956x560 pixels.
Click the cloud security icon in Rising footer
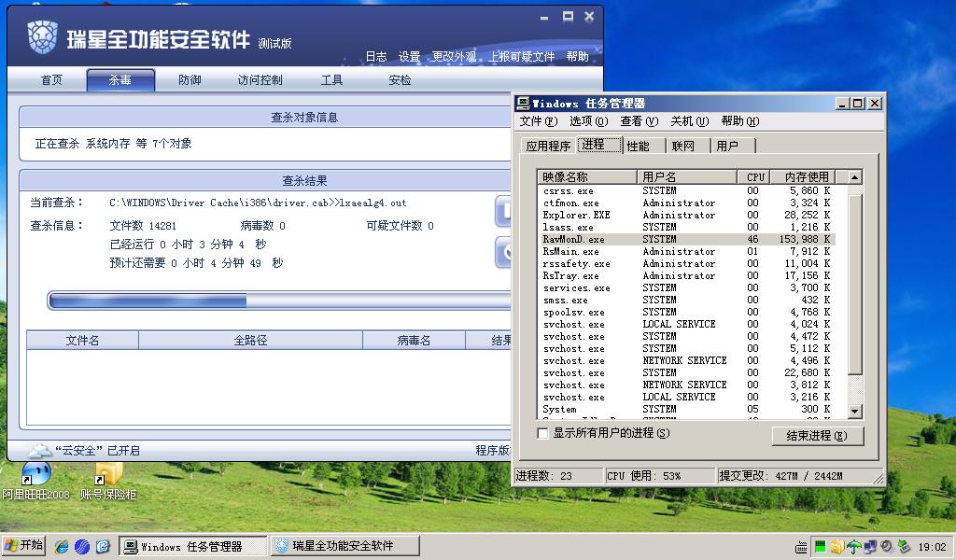[x=40, y=450]
